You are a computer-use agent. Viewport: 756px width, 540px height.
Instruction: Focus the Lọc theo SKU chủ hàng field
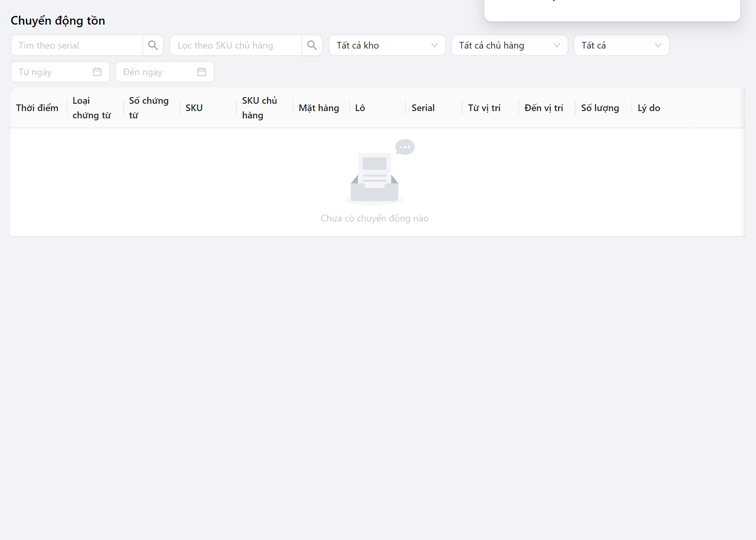[236, 45]
